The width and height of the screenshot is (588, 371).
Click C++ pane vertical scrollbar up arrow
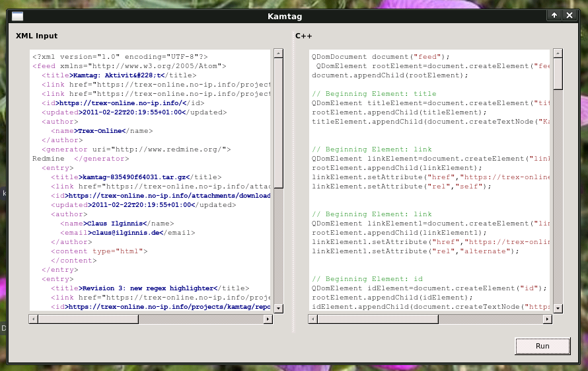coord(558,54)
